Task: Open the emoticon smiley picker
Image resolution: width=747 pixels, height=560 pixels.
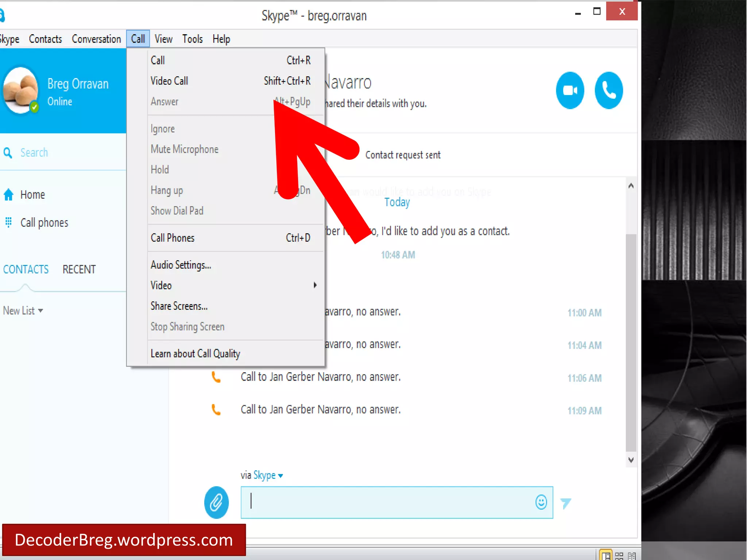Action: click(x=541, y=502)
